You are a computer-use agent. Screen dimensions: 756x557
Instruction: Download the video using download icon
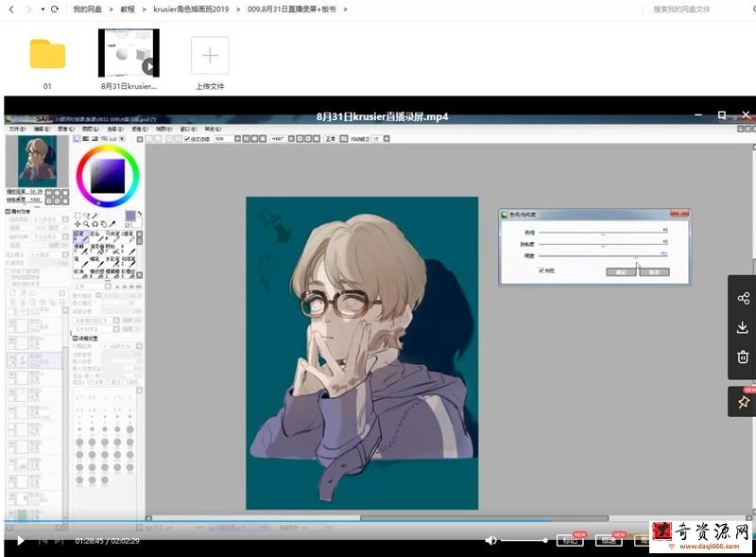[743, 327]
